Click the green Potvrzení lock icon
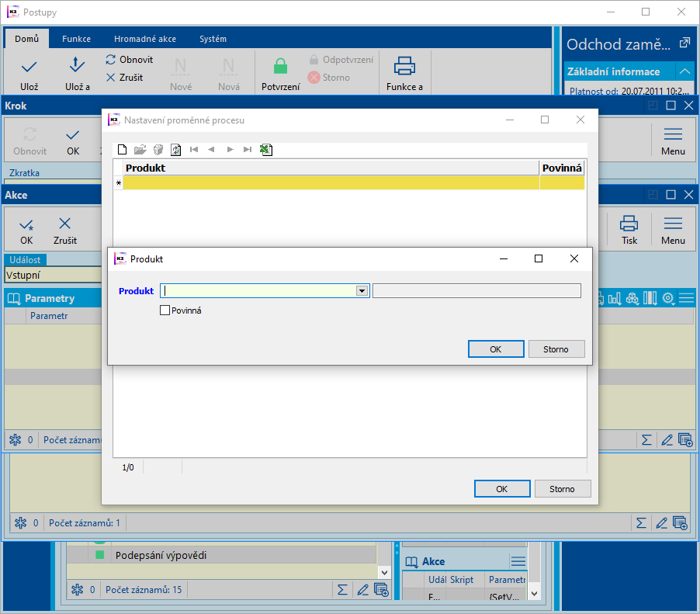This screenshot has width=700, height=614. click(x=280, y=67)
